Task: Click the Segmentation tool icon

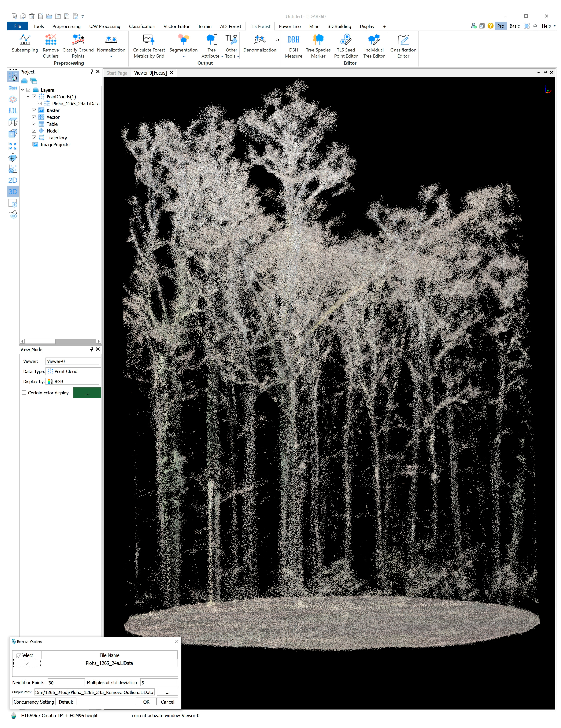Action: [x=183, y=40]
